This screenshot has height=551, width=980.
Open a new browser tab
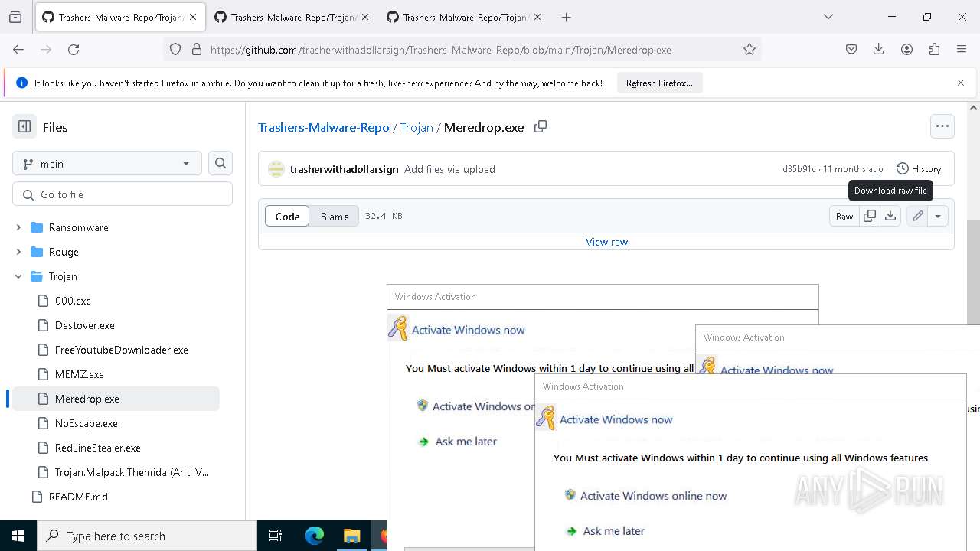click(x=566, y=17)
